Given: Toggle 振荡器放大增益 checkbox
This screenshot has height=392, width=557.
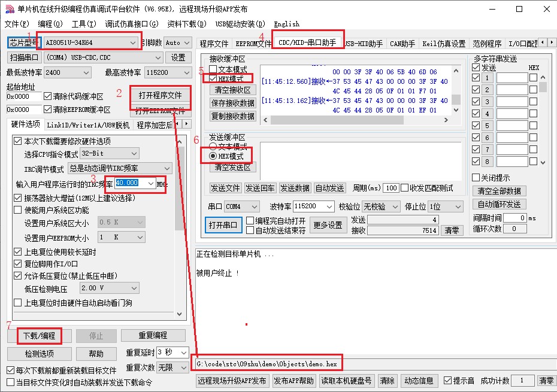Looking at the screenshot, I should [x=17, y=197].
